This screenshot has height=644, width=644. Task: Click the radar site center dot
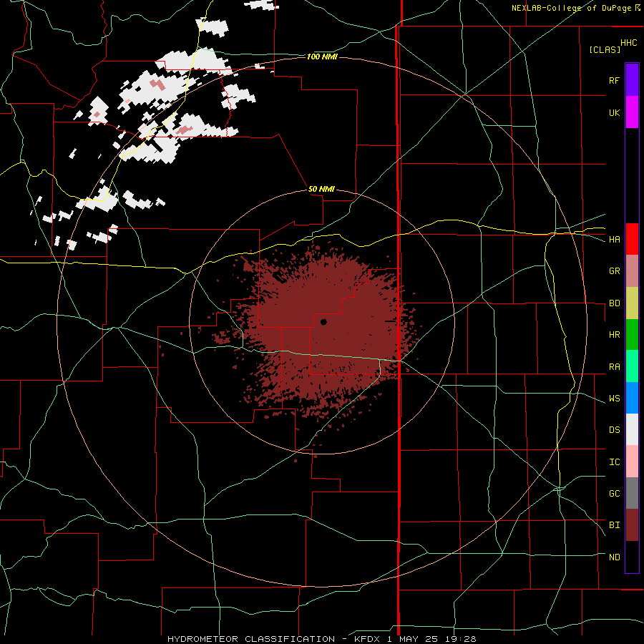pyautogui.click(x=323, y=322)
